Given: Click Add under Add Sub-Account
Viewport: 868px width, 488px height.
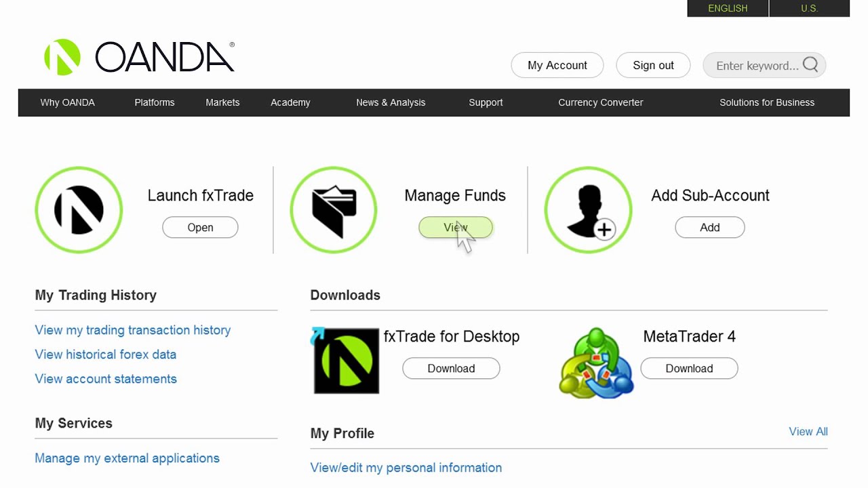Looking at the screenshot, I should tap(710, 227).
